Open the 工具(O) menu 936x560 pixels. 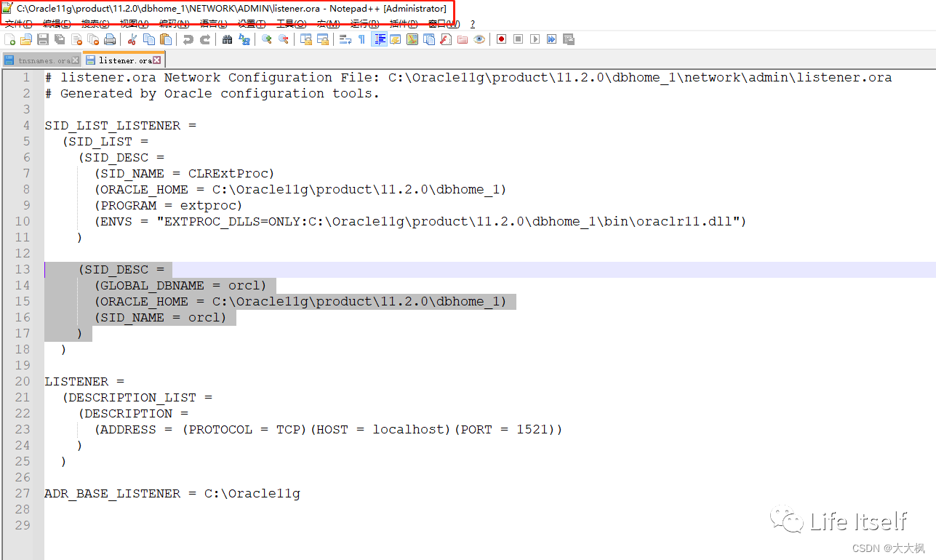tap(290, 24)
